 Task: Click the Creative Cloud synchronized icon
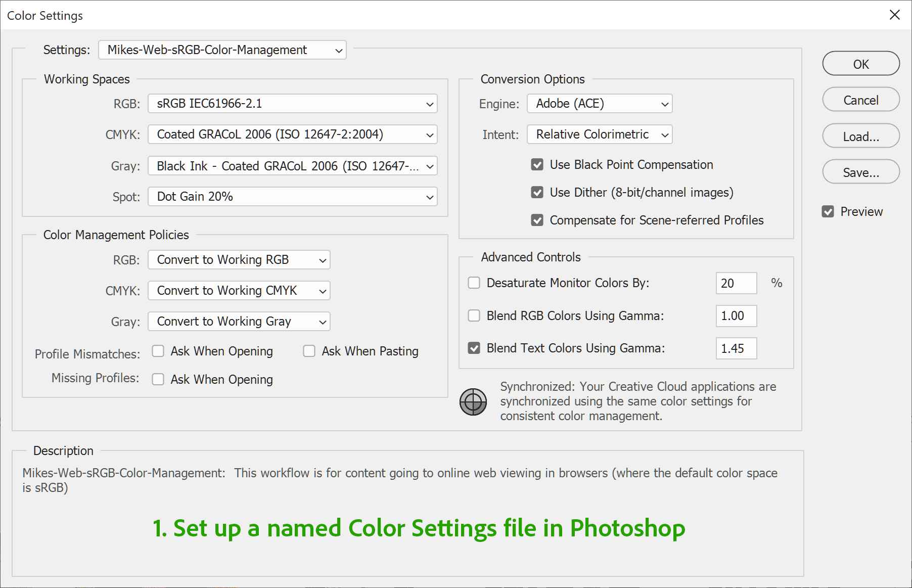[x=473, y=402]
